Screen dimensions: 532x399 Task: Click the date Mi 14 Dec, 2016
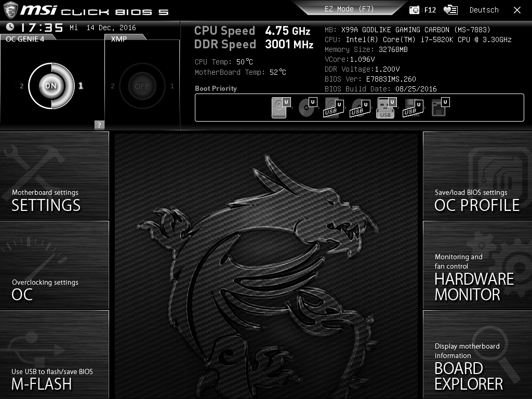click(103, 28)
